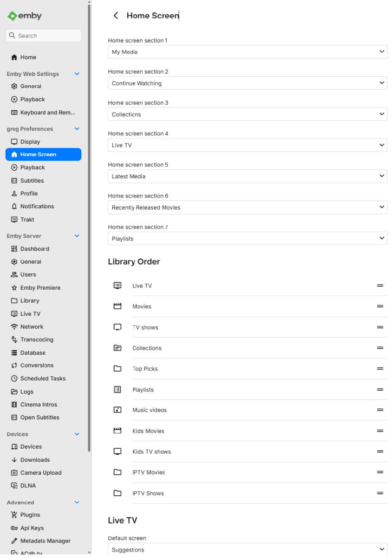Click the Trakt sidebar icon
392x558 pixels.
pos(14,219)
